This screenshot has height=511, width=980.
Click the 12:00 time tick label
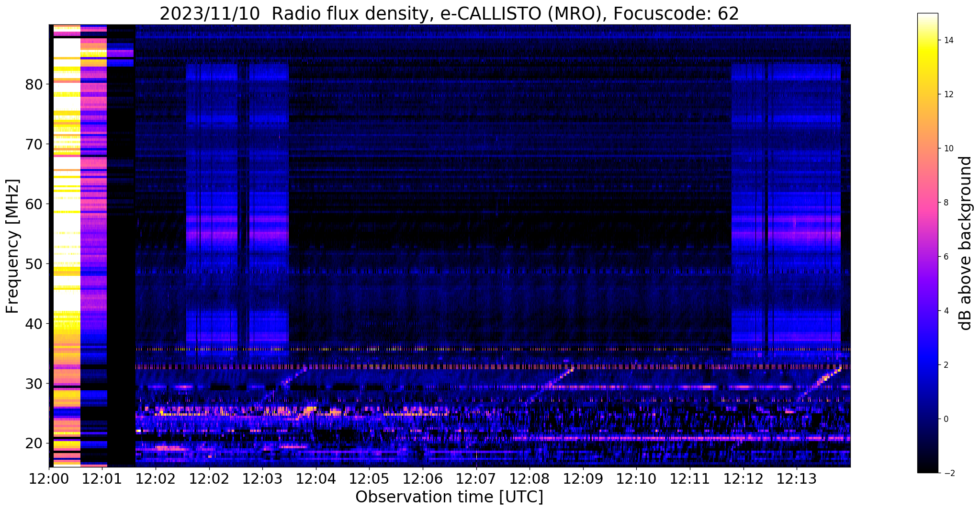click(x=49, y=478)
